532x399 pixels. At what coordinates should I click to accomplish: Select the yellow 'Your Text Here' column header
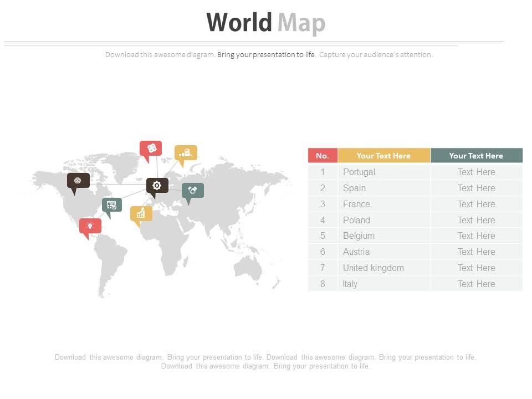(x=383, y=156)
